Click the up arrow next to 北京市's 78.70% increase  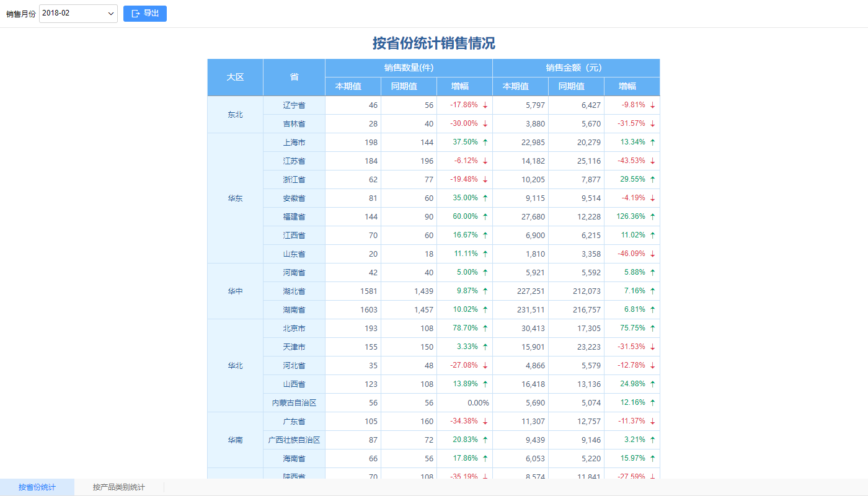tap(485, 328)
